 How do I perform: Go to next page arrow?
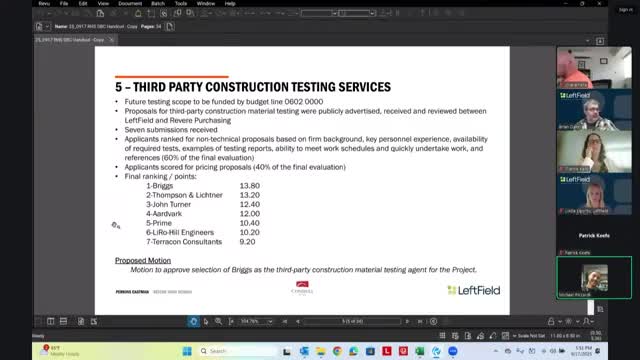point(407,322)
